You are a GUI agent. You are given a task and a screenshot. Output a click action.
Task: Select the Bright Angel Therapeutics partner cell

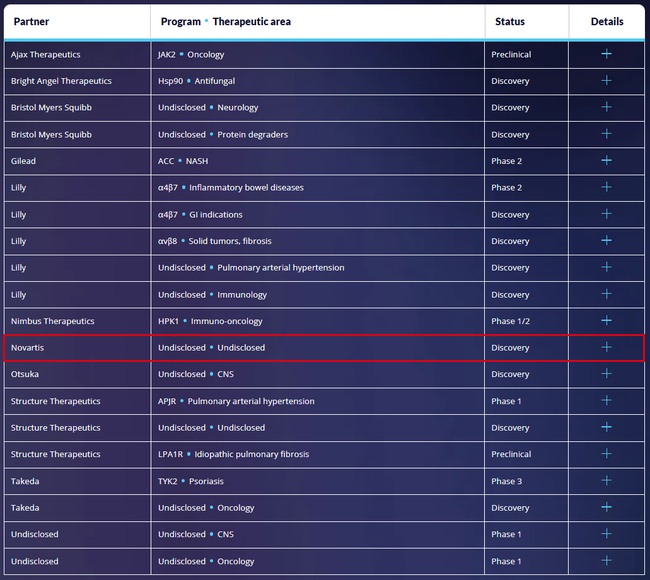(x=78, y=81)
